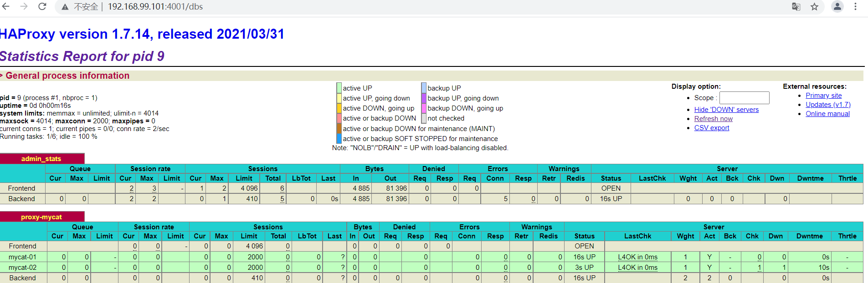Hide 'DOWN' servers link
The height and width of the screenshot is (283, 868).
coord(726,110)
